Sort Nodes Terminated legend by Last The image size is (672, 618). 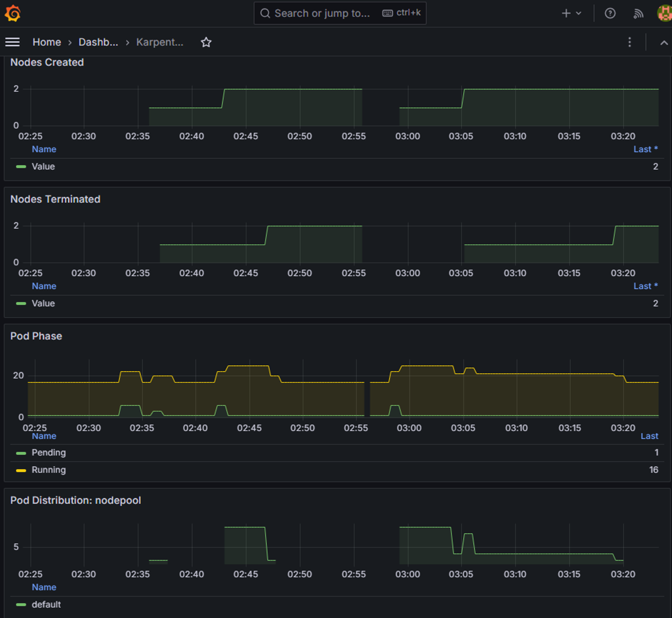[646, 286]
